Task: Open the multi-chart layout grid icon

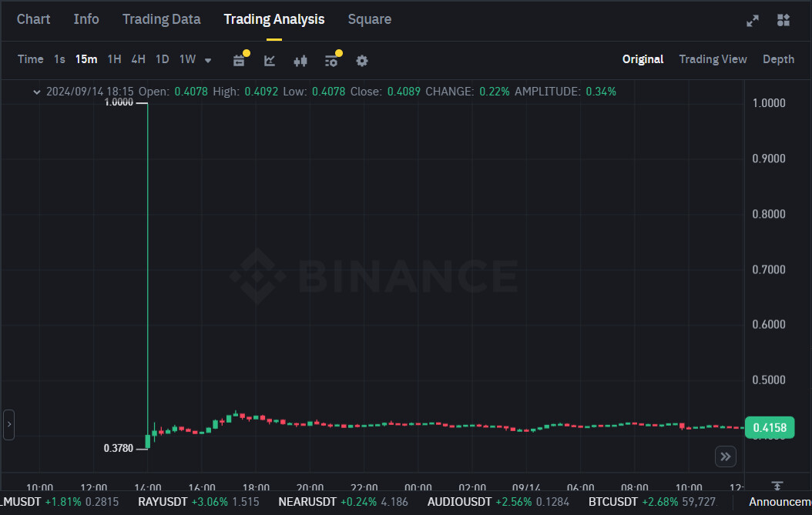Action: pyautogui.click(x=783, y=20)
